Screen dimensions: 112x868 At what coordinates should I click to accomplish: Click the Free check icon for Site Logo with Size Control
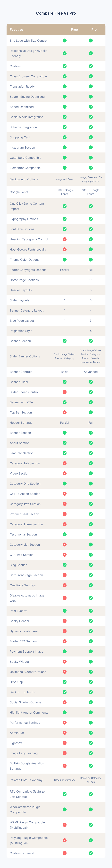coord(65,40)
